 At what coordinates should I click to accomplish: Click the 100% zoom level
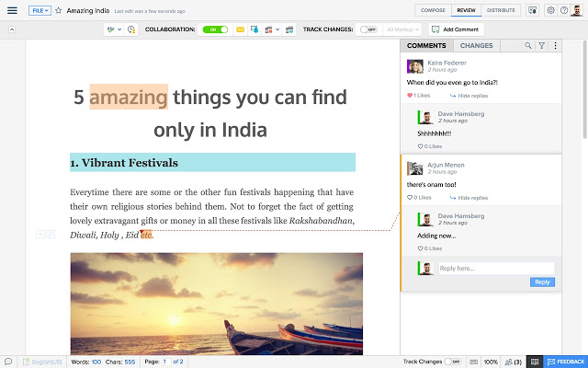tap(491, 362)
